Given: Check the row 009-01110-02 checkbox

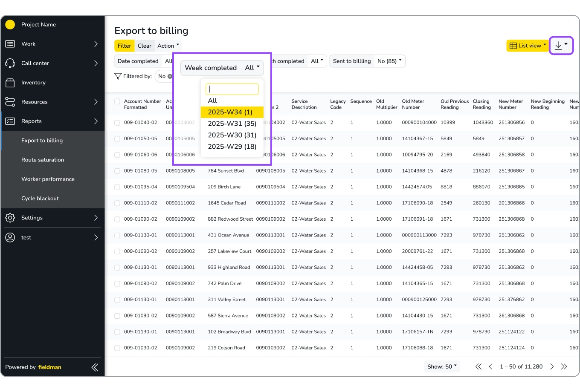Looking at the screenshot, I should click(x=117, y=203).
